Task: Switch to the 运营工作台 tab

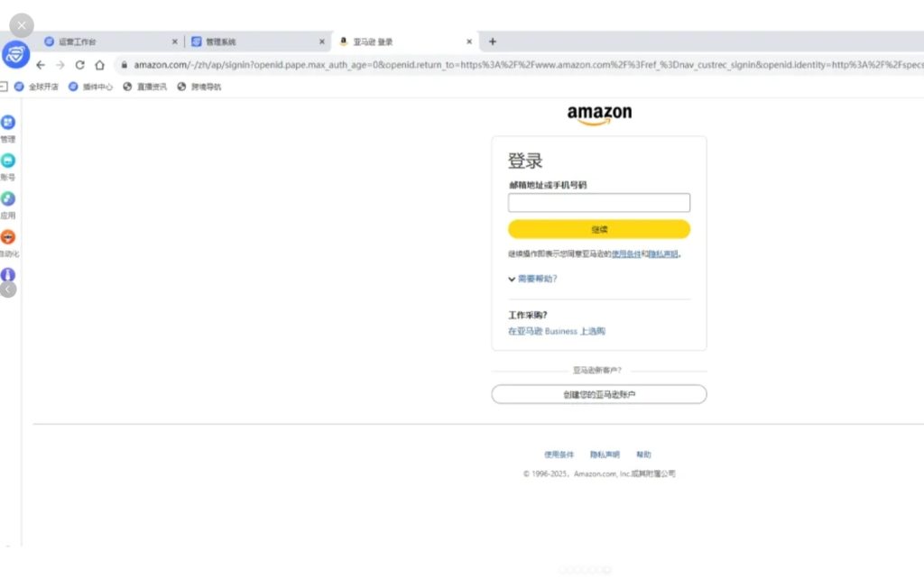Action: tap(111, 41)
